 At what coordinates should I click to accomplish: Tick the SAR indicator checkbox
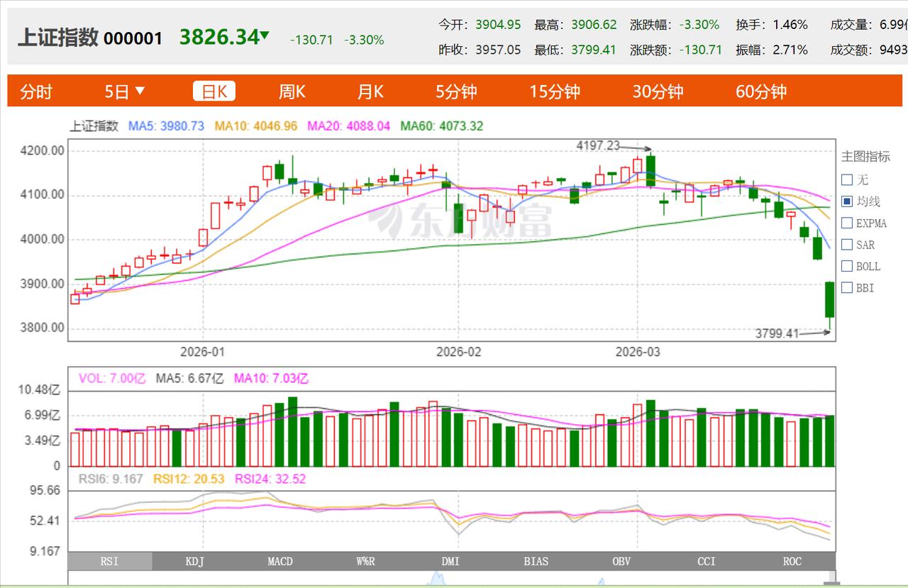[x=847, y=245]
